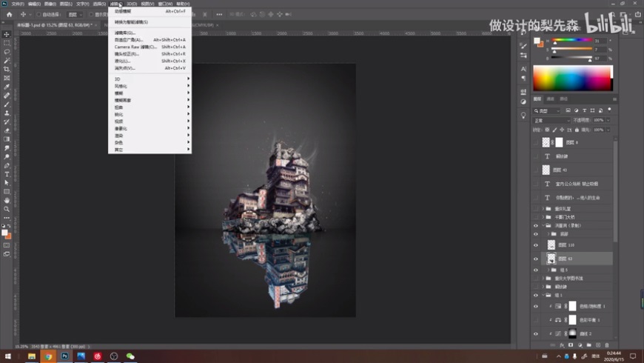This screenshot has height=363, width=644.
Task: Select the Move tool in the toolbox
Action: tap(7, 35)
